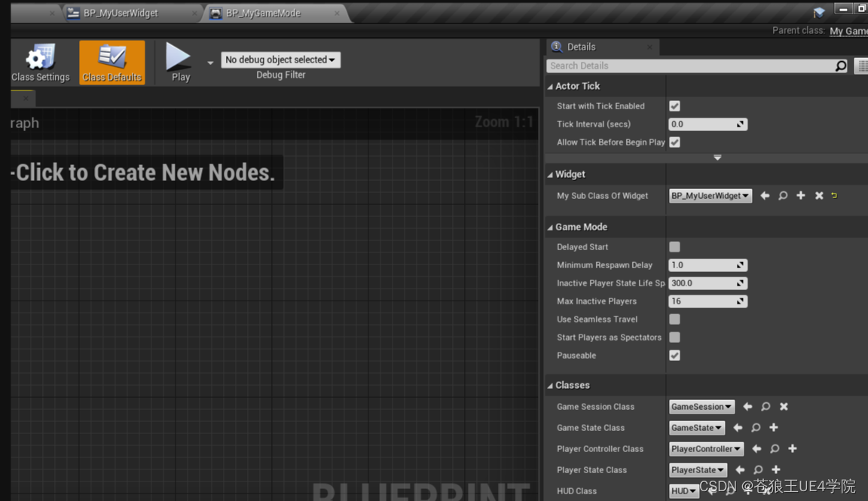Add new Player Controller class with plus icon
Screen dimensions: 868x501
tap(792, 448)
